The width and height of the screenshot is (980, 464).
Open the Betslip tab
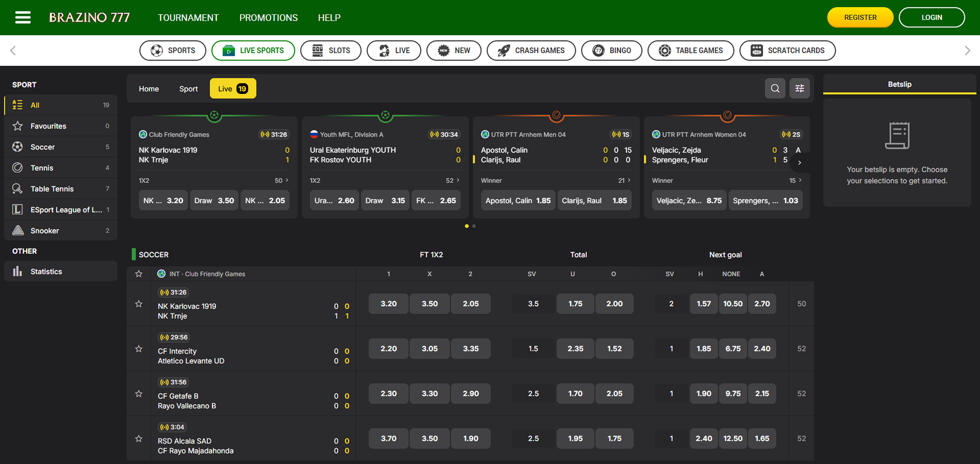[x=899, y=84]
